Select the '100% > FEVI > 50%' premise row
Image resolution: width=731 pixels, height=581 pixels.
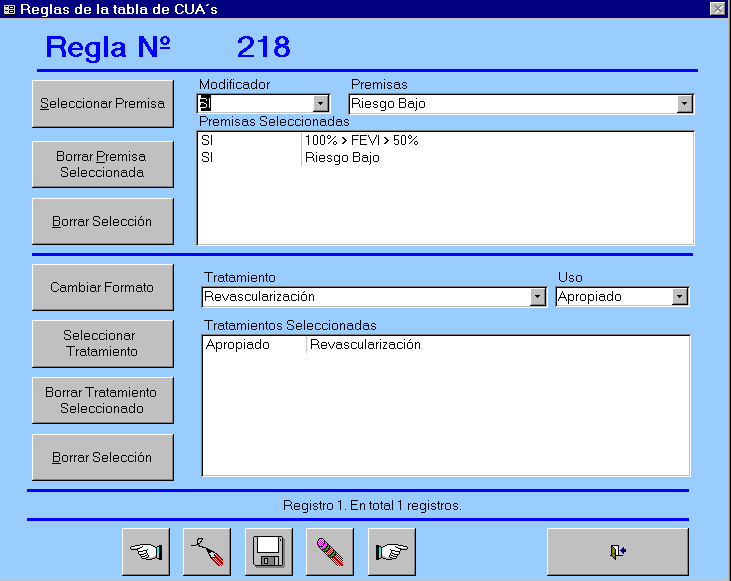(361, 141)
